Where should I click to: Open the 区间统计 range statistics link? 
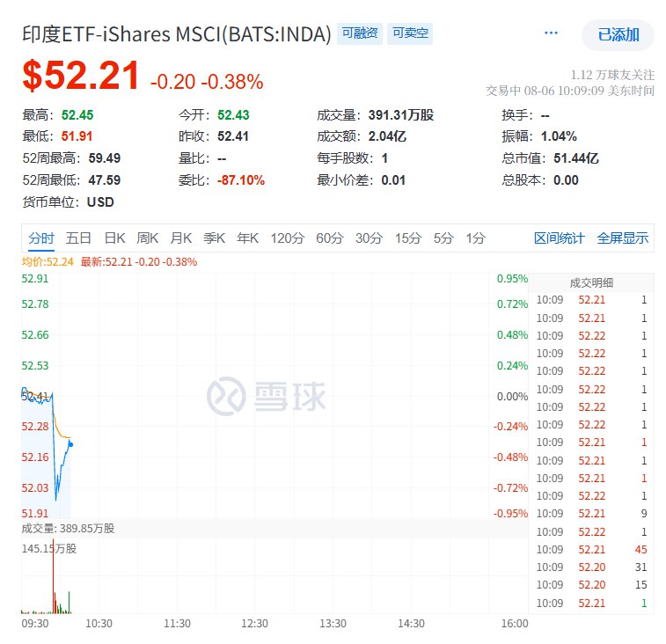click(560, 238)
